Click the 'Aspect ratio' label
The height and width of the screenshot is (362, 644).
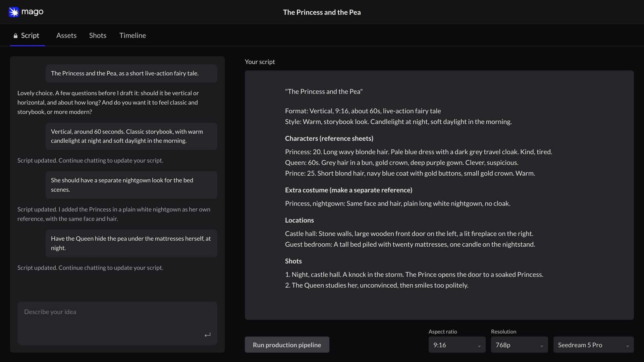443,331
